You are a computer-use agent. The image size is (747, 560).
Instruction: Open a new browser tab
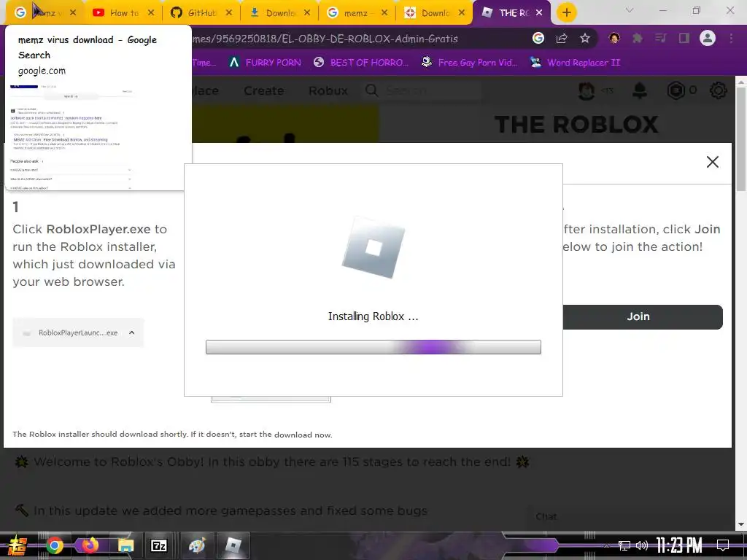point(566,13)
